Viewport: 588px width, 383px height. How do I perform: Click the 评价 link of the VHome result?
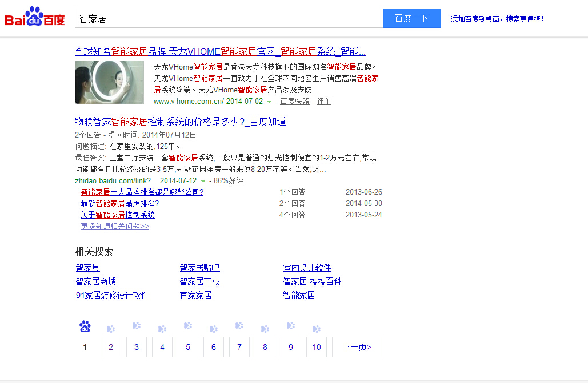[324, 101]
